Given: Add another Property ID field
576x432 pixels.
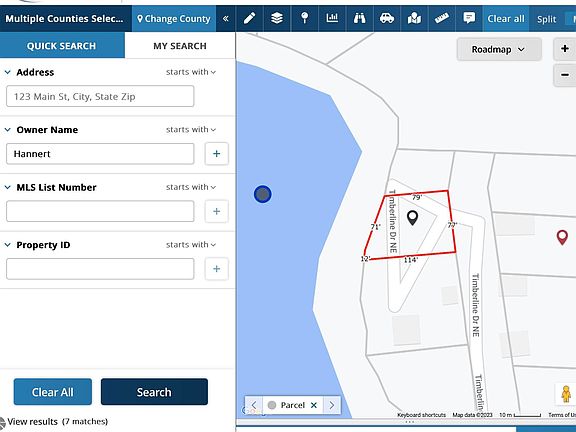Looking at the screenshot, I should 216,269.
